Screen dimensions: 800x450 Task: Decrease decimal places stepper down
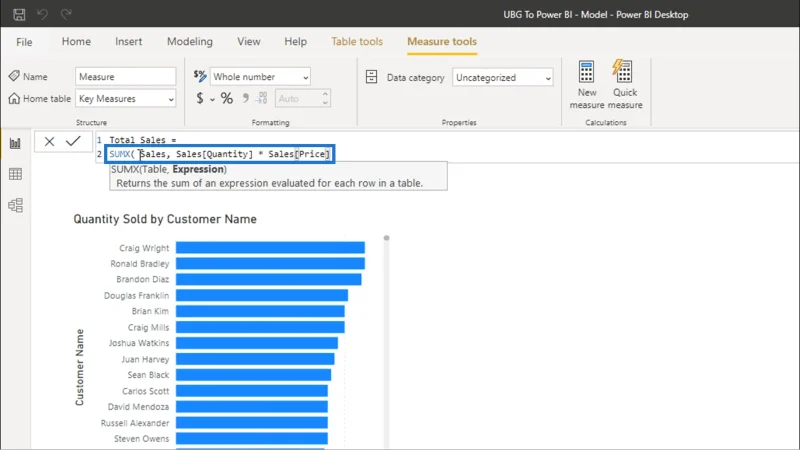click(x=325, y=103)
